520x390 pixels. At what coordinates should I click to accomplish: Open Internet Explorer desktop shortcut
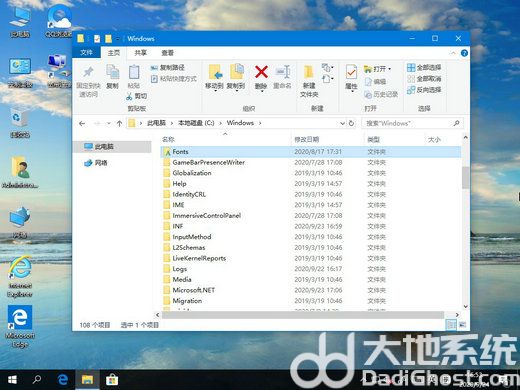click(x=20, y=277)
